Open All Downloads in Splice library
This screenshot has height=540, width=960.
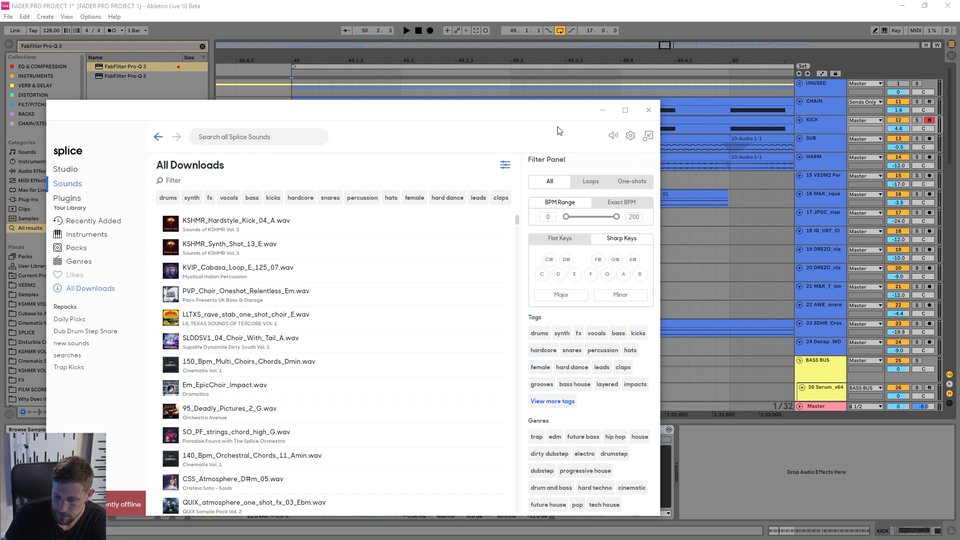tap(84, 288)
